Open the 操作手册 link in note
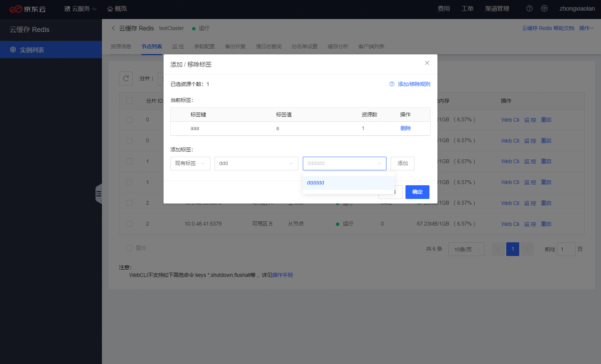The height and width of the screenshot is (364, 601). point(283,275)
